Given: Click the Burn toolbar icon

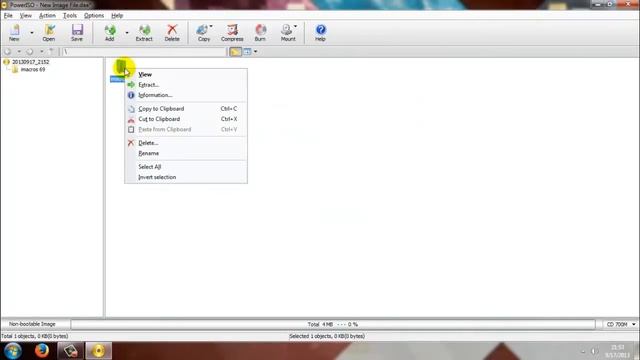Looking at the screenshot, I should pos(260,33).
